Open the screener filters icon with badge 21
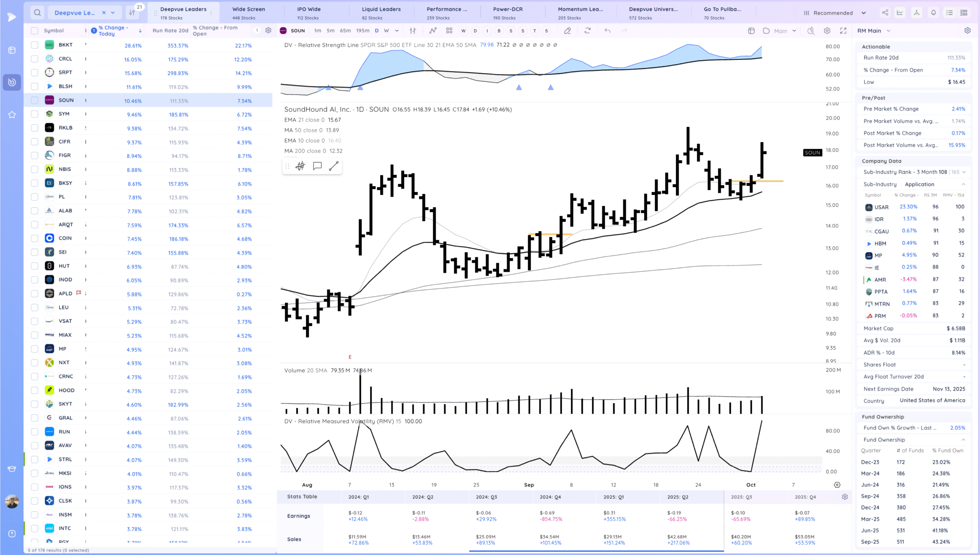This screenshot has width=980, height=555. (132, 13)
